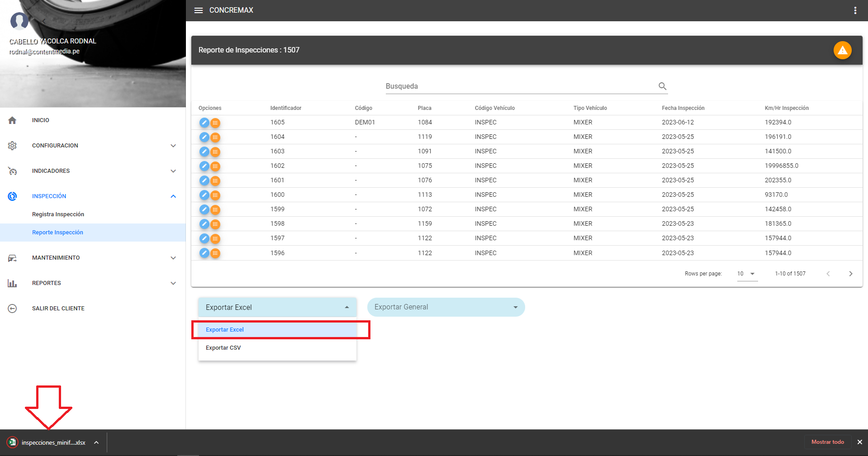Click the blue edit icon for inspection 1598
The width and height of the screenshot is (868, 456).
(x=204, y=224)
